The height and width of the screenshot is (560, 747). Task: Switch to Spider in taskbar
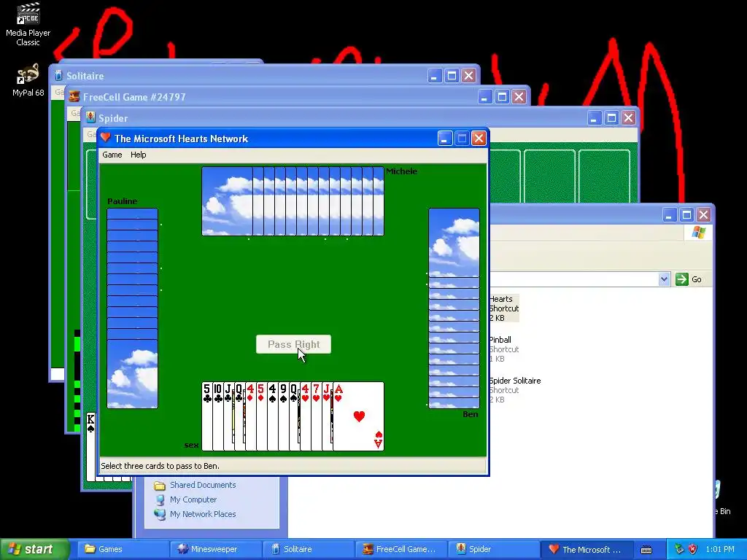tap(495, 549)
